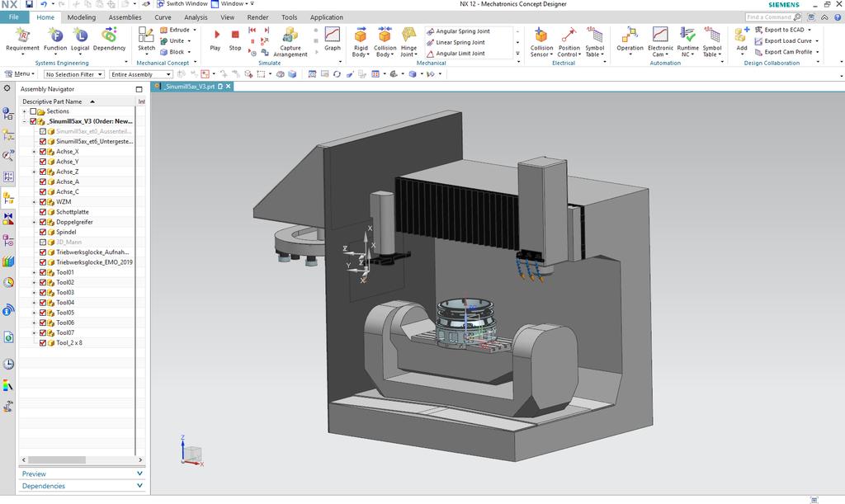This screenshot has width=845, height=504.
Task: Open the Menu dropdown
Action: [20, 74]
